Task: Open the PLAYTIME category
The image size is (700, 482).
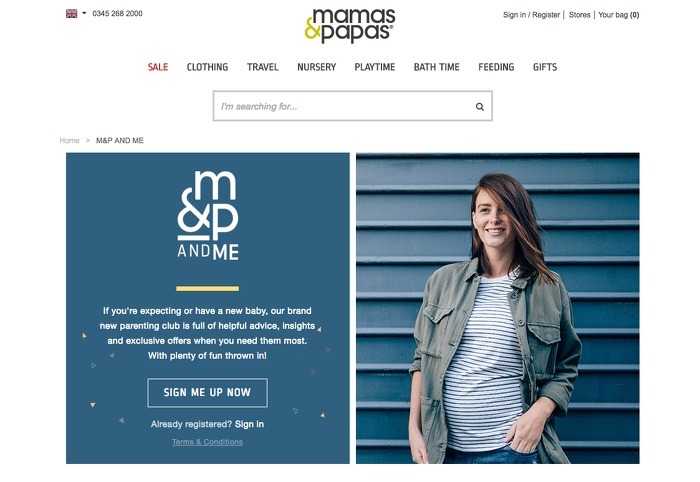Action: point(375,67)
